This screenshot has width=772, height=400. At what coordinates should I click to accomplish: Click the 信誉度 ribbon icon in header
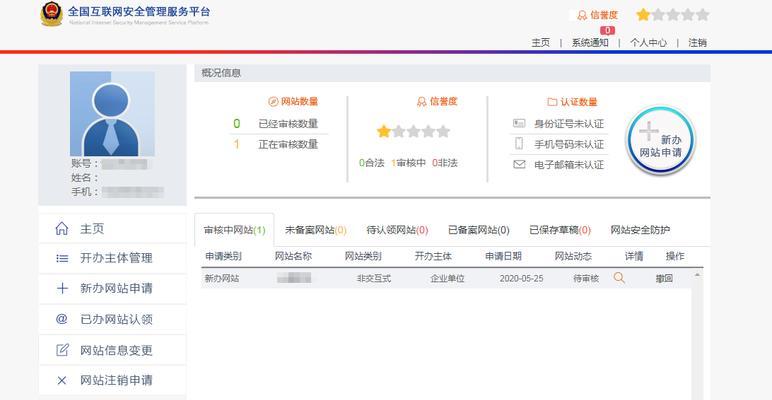coord(582,15)
